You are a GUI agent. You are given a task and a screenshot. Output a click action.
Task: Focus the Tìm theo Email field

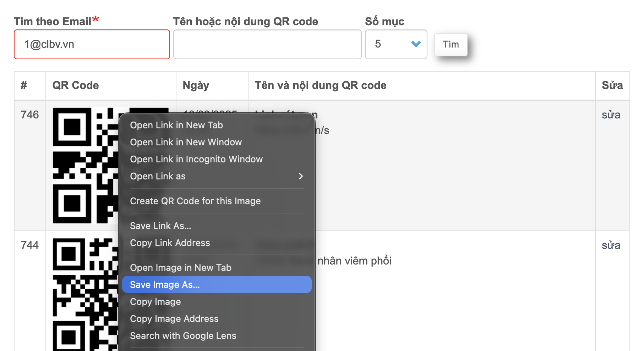pos(92,44)
